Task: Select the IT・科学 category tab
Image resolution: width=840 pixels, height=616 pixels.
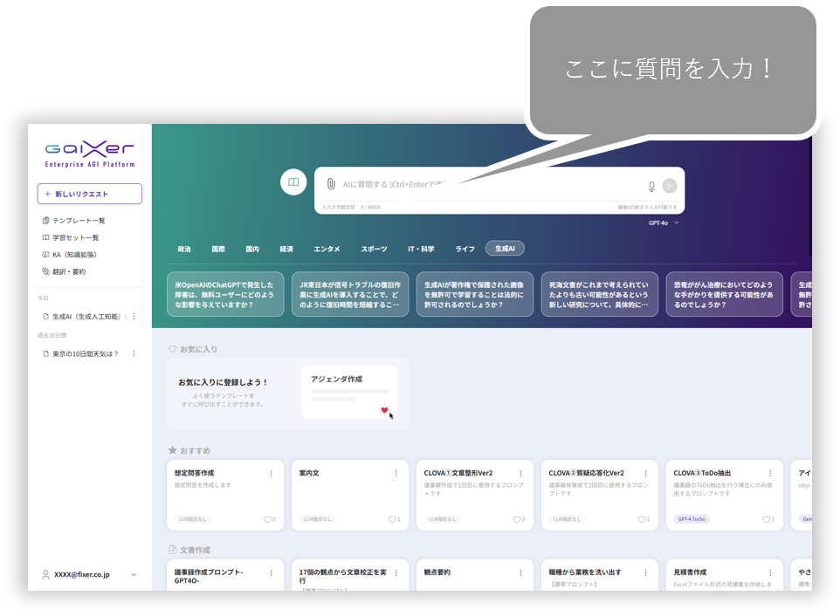Action: point(421,249)
